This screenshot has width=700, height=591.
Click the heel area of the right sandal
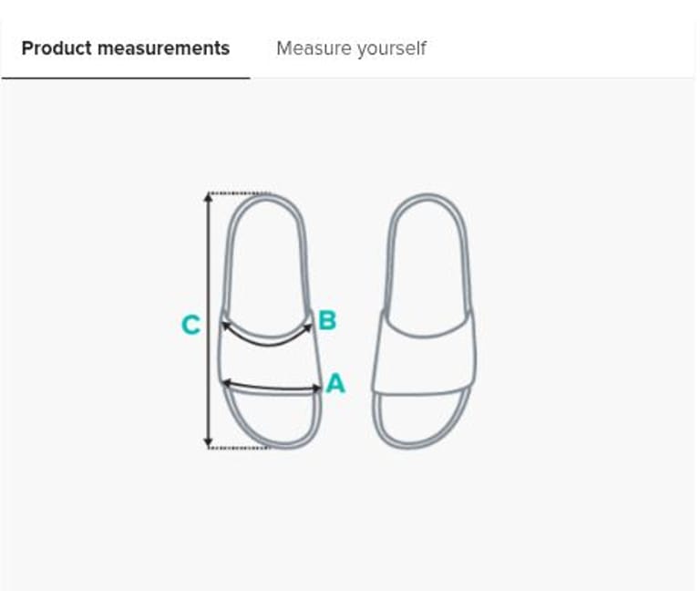point(426,246)
